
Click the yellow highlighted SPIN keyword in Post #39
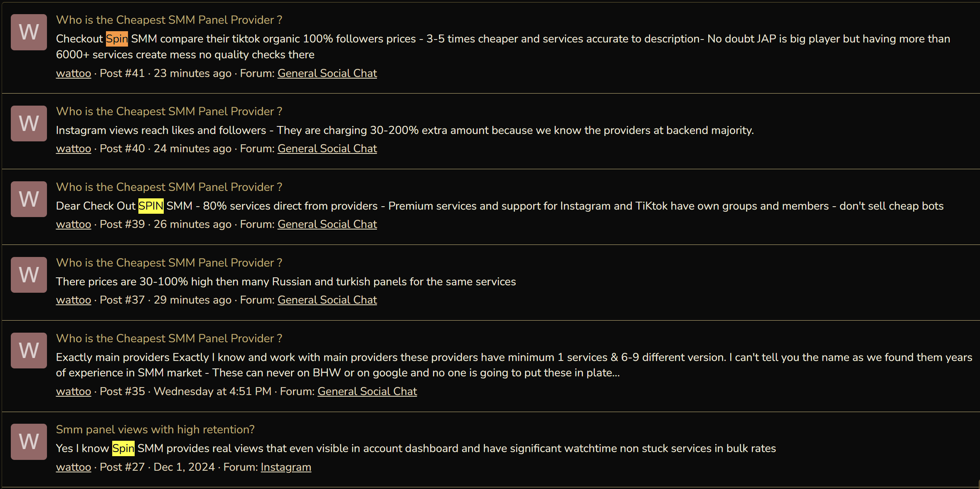(151, 206)
